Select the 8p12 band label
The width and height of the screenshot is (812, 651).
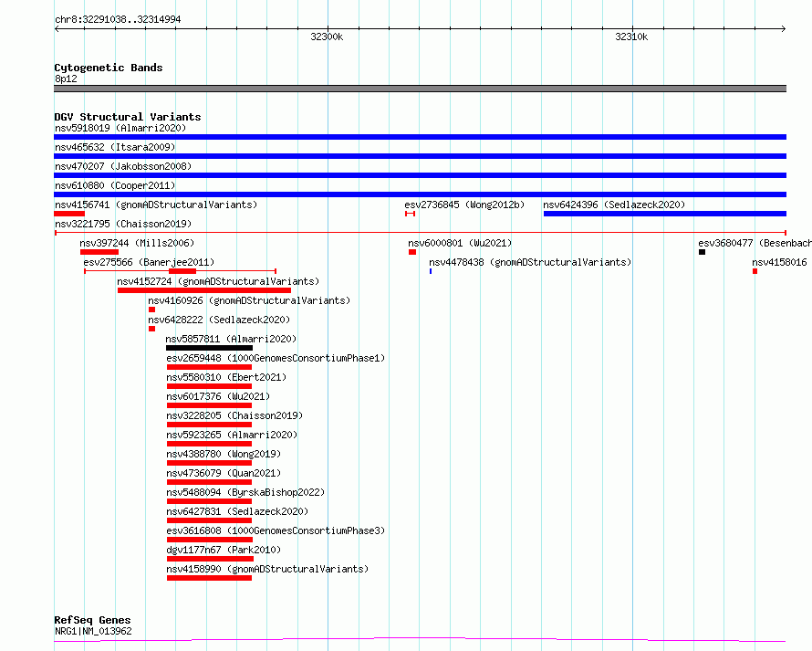(66, 79)
